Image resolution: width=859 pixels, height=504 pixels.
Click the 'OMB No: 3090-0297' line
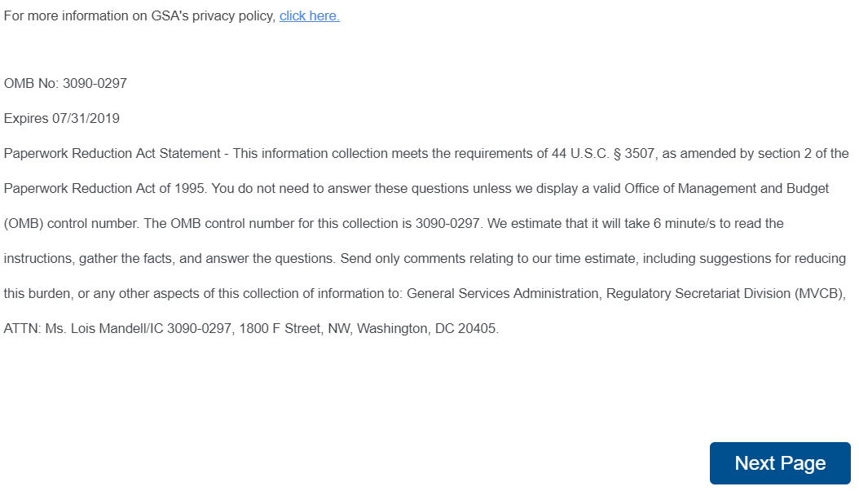point(65,83)
